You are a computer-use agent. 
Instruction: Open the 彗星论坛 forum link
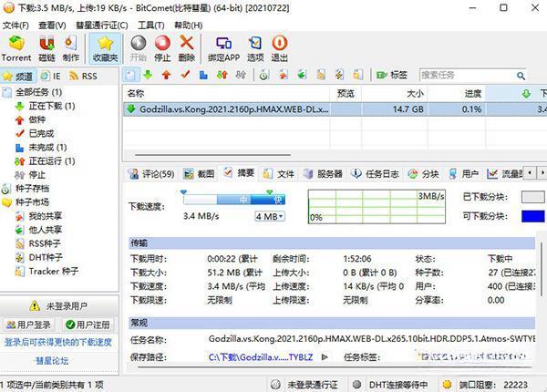[59, 360]
